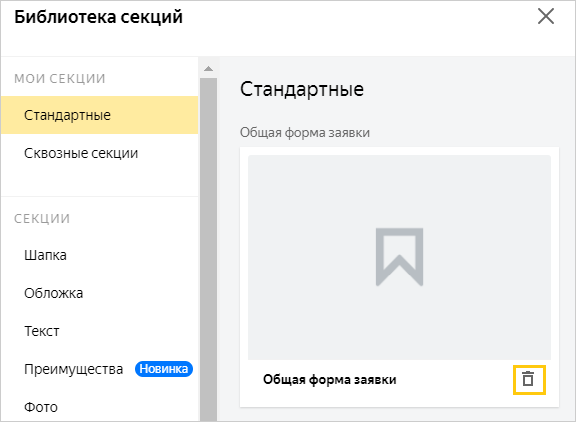Viewport: 576px width, 422px height.
Task: Click the bold Общая форма заявки card title
Action: 330,379
